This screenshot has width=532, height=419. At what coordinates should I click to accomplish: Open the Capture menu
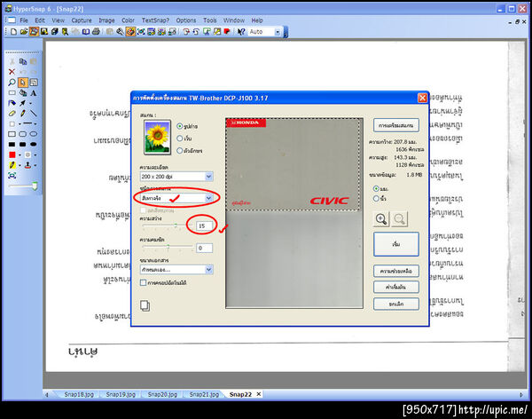point(82,20)
